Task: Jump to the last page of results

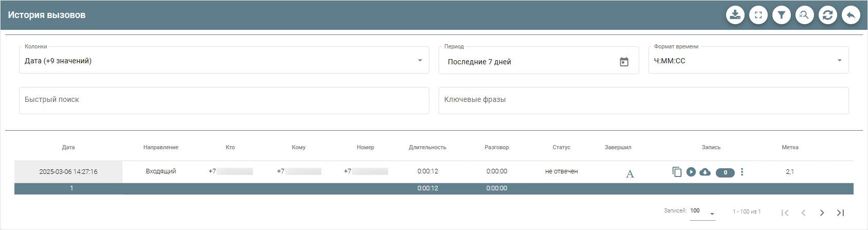Action: tap(840, 213)
